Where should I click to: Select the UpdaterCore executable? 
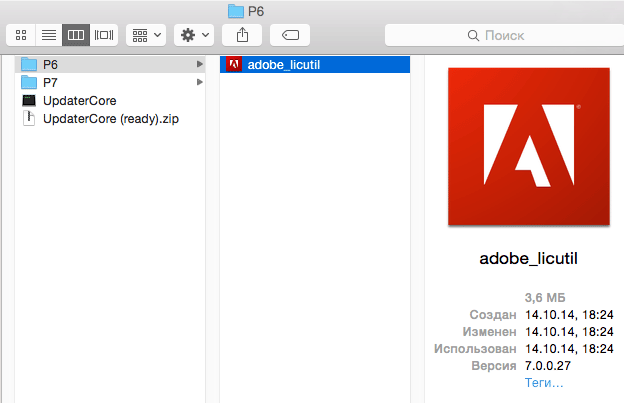click(110, 101)
